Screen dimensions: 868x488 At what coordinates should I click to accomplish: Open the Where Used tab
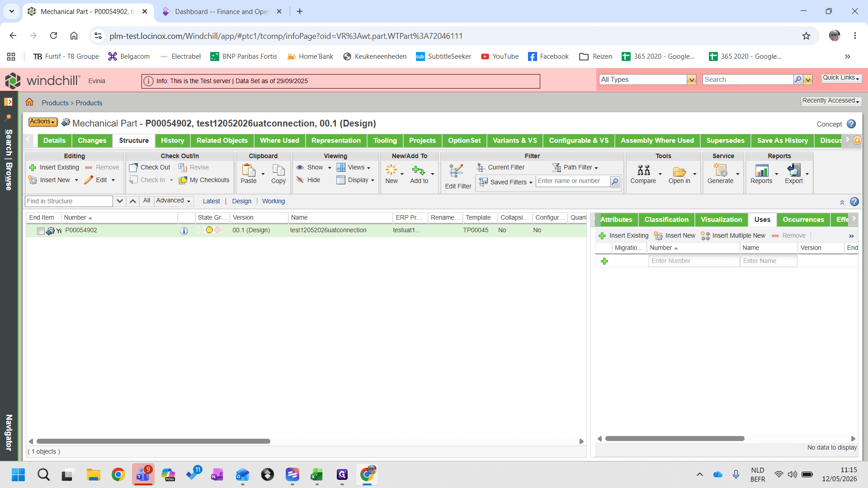(x=279, y=141)
